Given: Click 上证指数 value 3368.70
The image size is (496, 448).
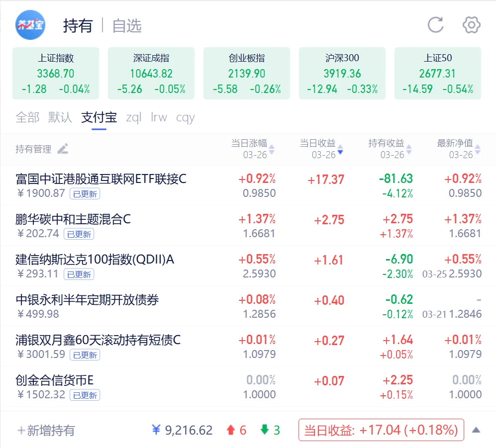Looking at the screenshot, I should [56, 74].
